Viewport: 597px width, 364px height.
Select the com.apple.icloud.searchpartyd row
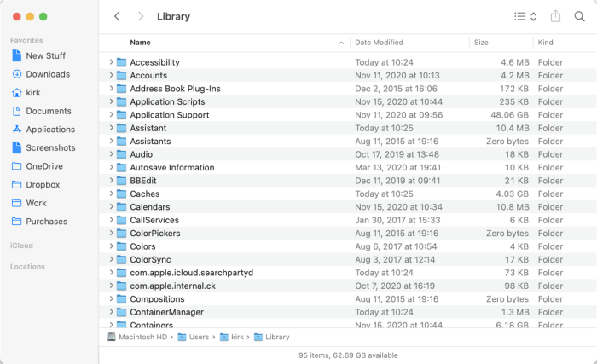click(348, 273)
